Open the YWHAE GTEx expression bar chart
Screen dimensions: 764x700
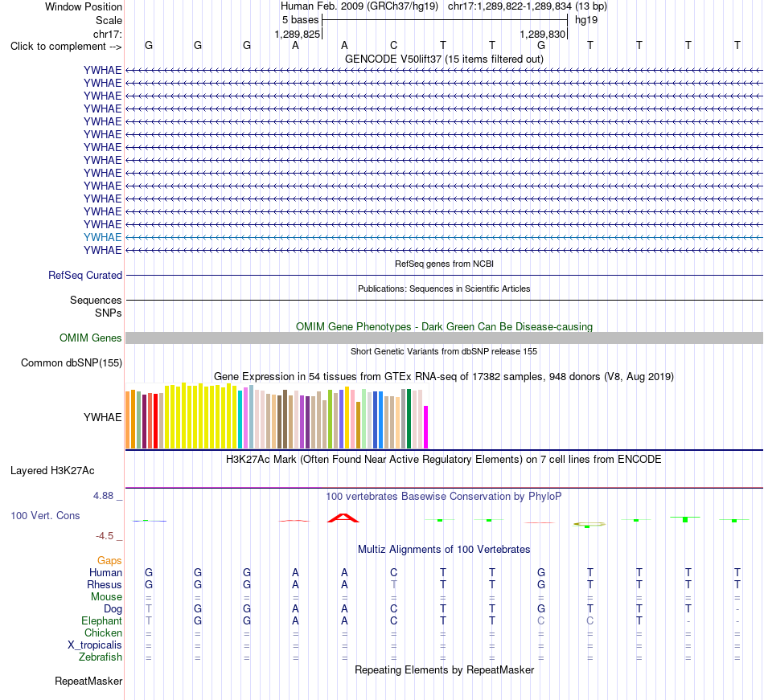277,416
